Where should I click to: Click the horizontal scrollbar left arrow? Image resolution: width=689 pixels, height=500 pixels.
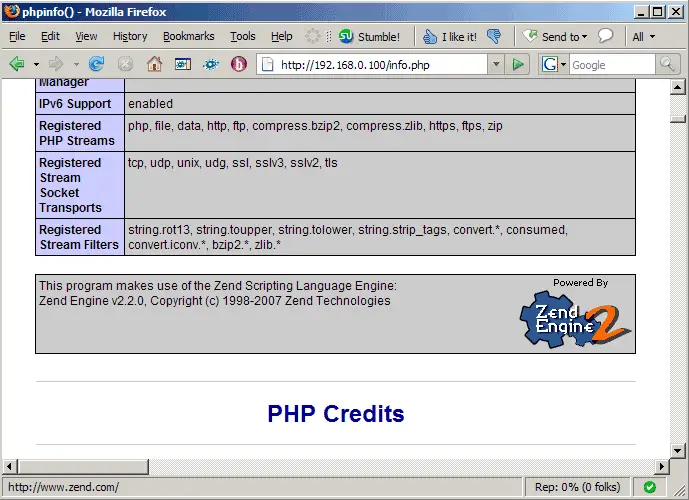pos(9,466)
